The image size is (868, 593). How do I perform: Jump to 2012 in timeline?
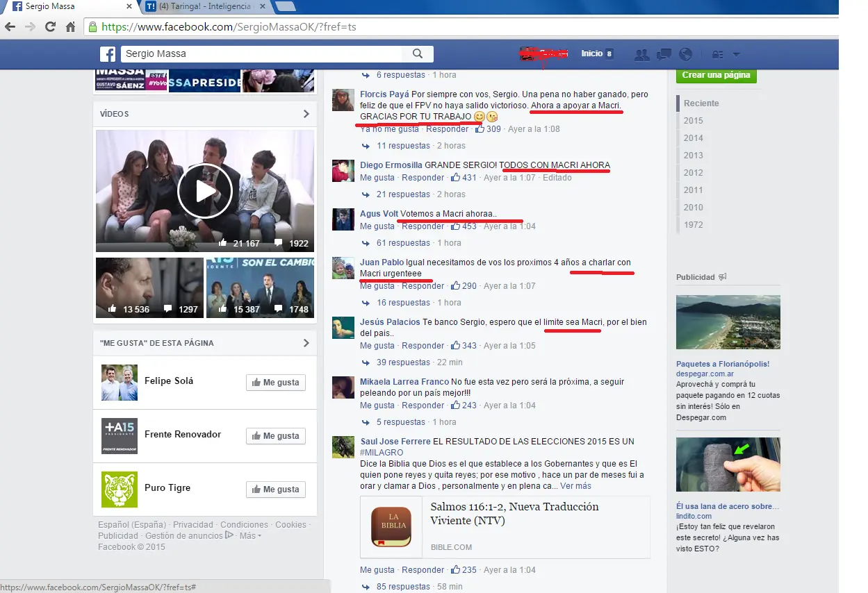coord(693,173)
